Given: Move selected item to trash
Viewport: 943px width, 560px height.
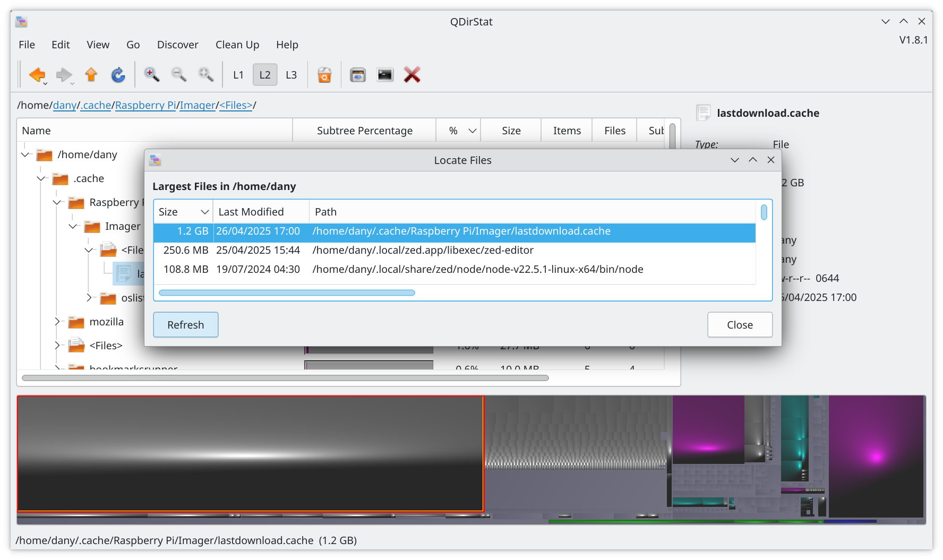Looking at the screenshot, I should 324,75.
